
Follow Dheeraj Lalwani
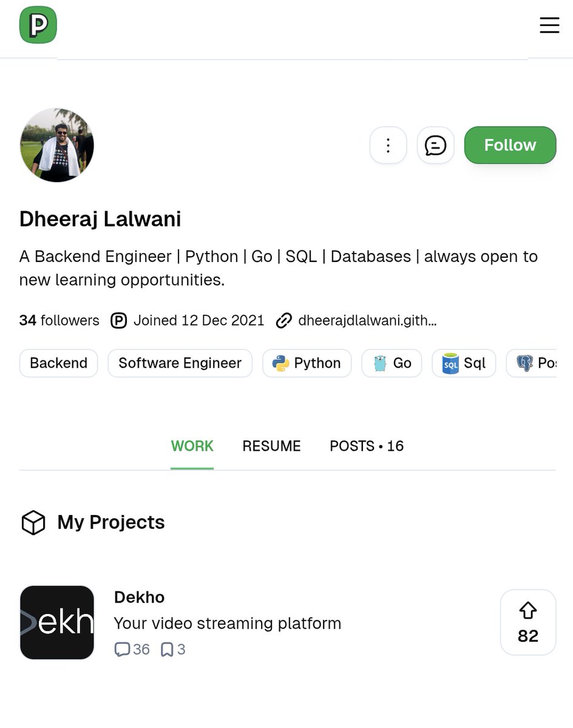pyautogui.click(x=510, y=145)
